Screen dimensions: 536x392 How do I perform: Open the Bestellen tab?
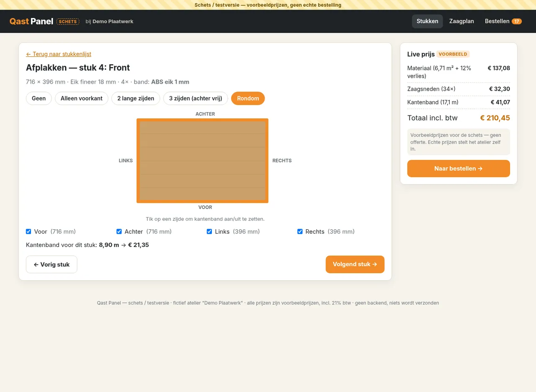[x=503, y=21]
